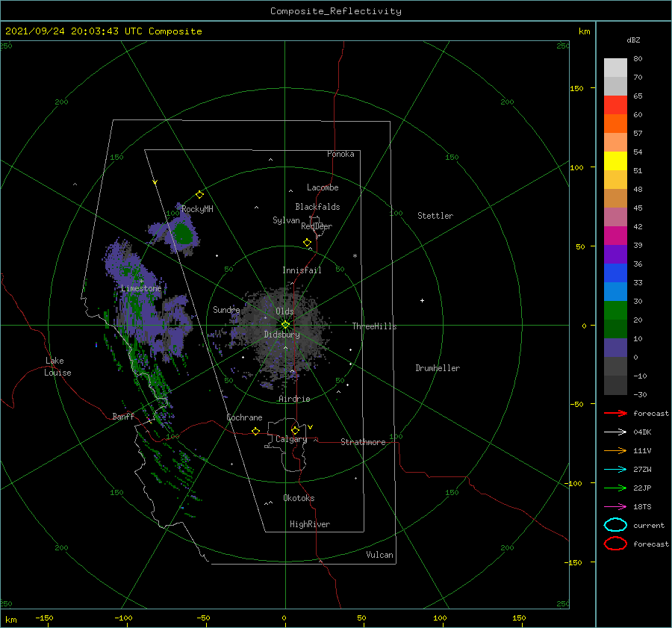672x628 pixels.
Task: Click the white plus marker near Drumheller
Action: tap(422, 300)
